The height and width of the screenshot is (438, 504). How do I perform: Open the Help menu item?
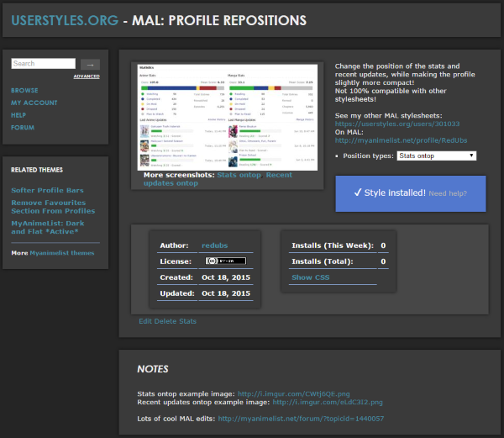(x=18, y=115)
